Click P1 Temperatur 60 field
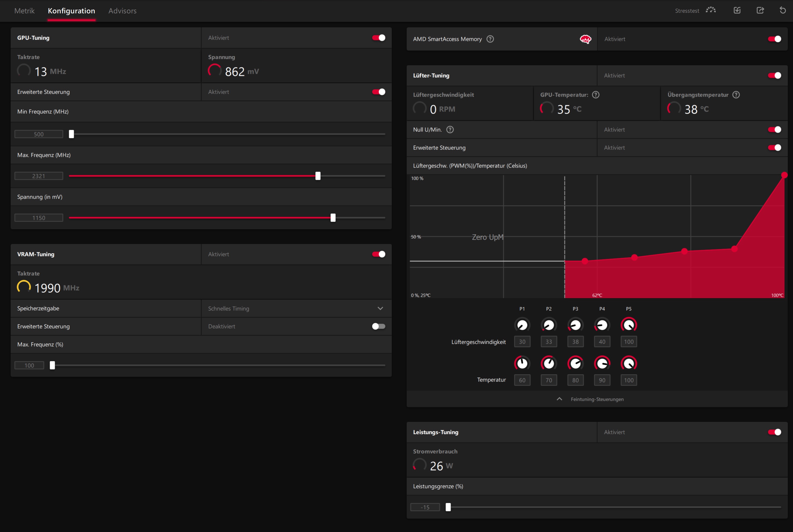Image resolution: width=793 pixels, height=532 pixels. coord(522,380)
